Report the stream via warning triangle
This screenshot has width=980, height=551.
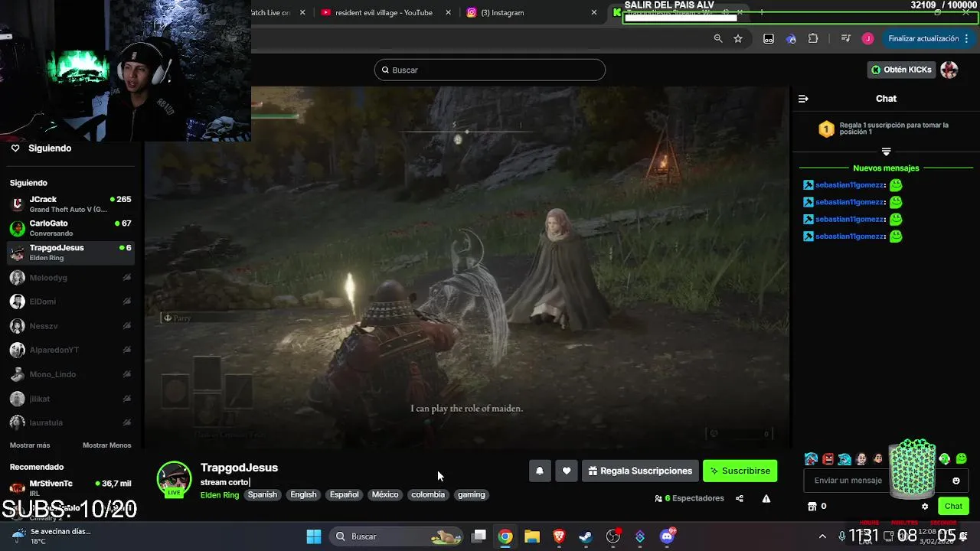click(766, 498)
